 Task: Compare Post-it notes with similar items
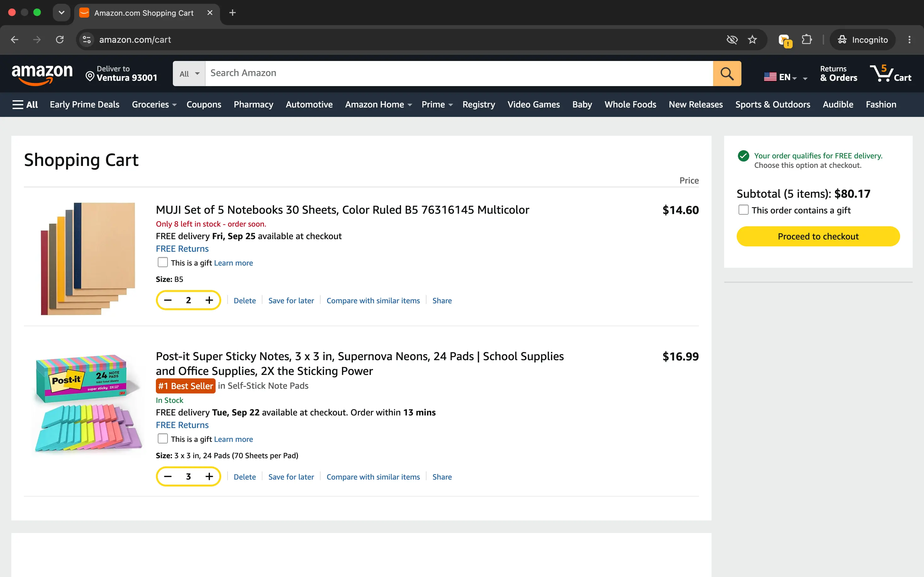373,477
